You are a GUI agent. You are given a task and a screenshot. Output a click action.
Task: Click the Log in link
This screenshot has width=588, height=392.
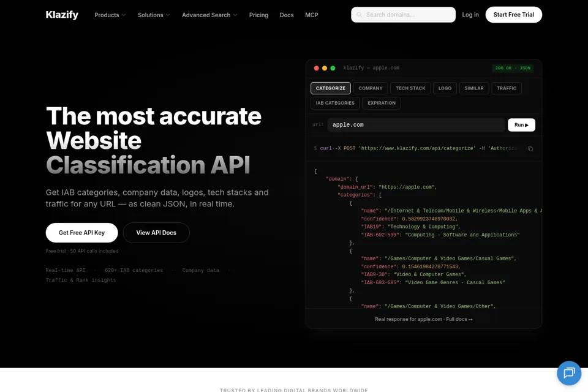point(470,15)
